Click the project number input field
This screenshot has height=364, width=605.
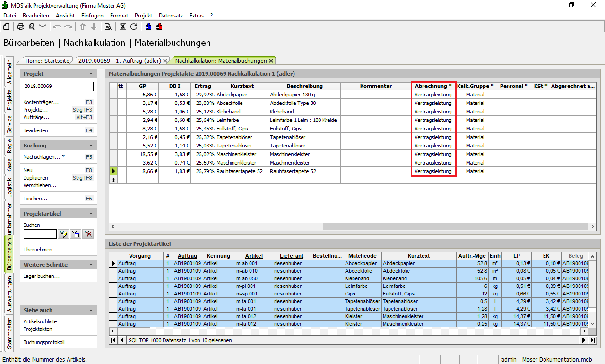pyautogui.click(x=58, y=87)
